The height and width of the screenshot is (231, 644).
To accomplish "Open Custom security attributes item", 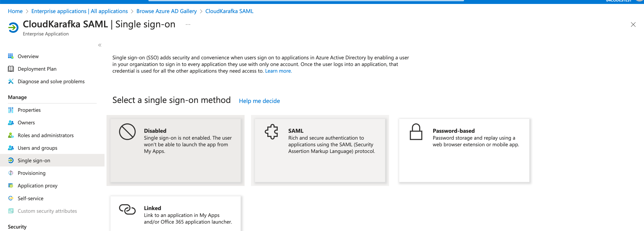I will click(52, 211).
